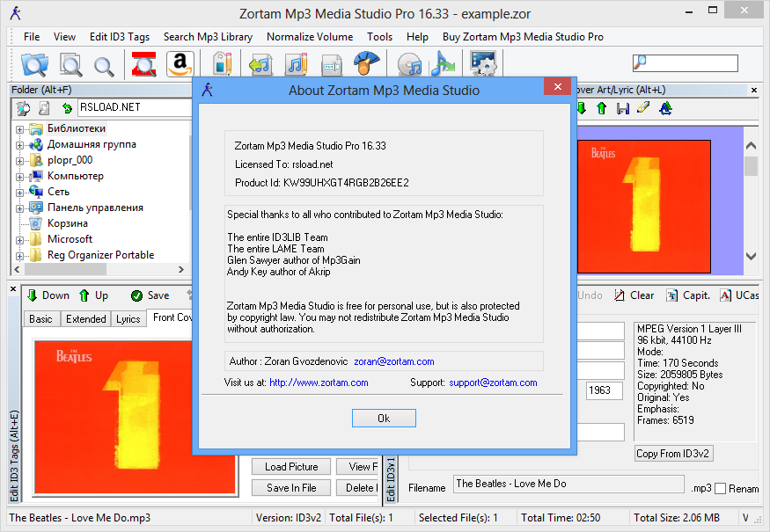Screen dimensions: 770x532
Task: Click the year field showing 1963
Action: click(x=605, y=390)
